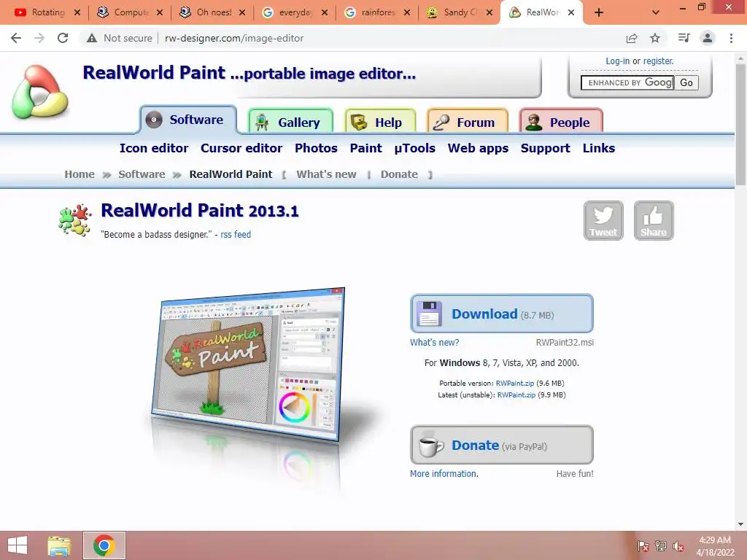Screen dimensions: 747x560
Task: Click the coffee cup Donate icon
Action: point(430,445)
